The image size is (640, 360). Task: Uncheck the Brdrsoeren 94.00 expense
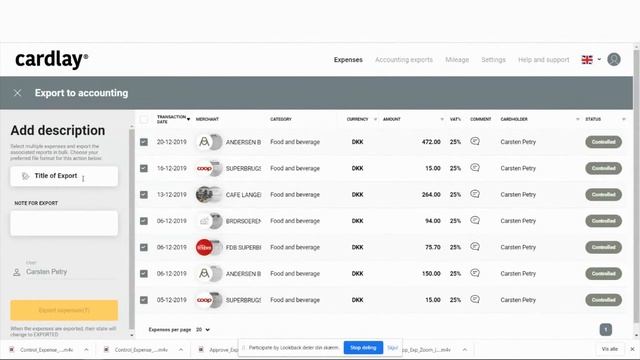(144, 221)
